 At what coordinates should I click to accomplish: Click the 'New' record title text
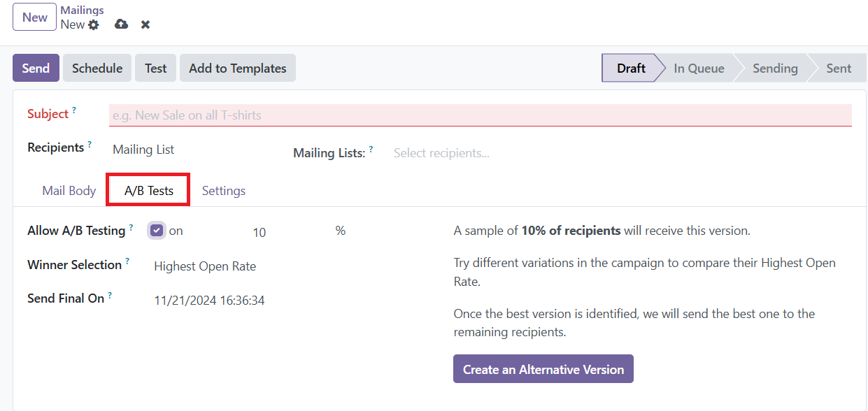pos(73,24)
